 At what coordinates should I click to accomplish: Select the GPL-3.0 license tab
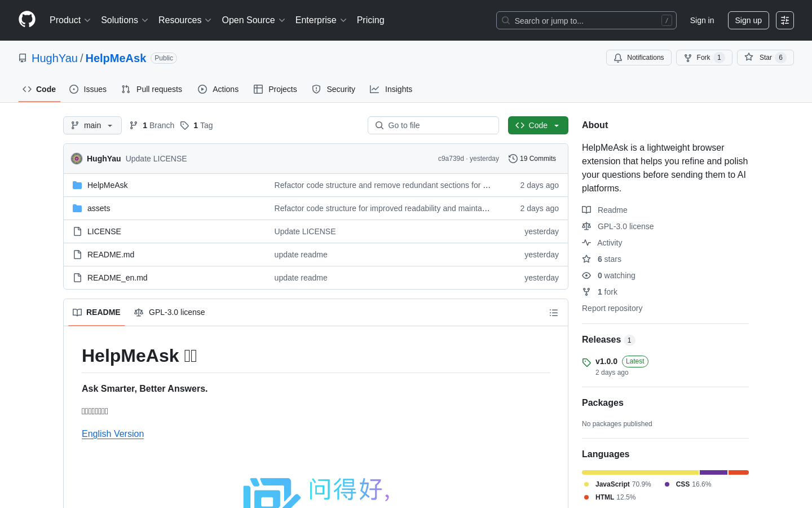click(169, 313)
